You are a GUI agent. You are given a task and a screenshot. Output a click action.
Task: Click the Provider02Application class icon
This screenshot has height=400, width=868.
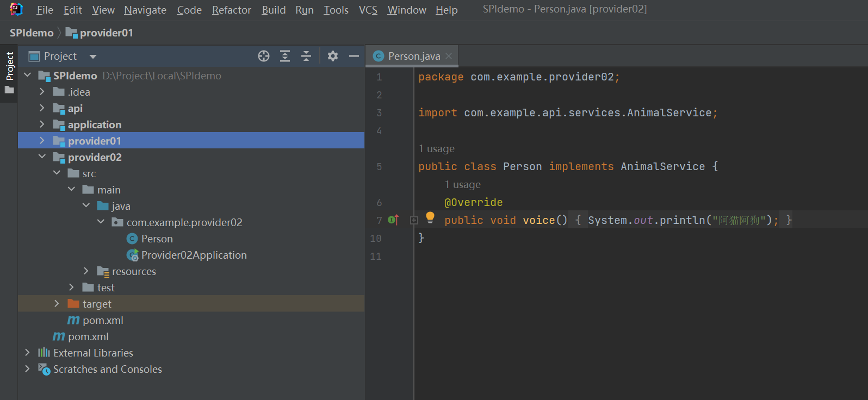(x=132, y=255)
